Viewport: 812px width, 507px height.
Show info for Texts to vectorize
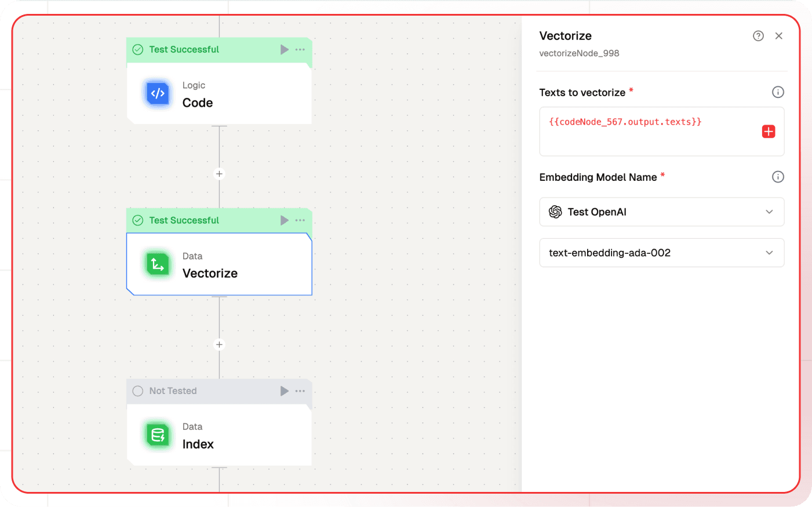click(x=778, y=92)
